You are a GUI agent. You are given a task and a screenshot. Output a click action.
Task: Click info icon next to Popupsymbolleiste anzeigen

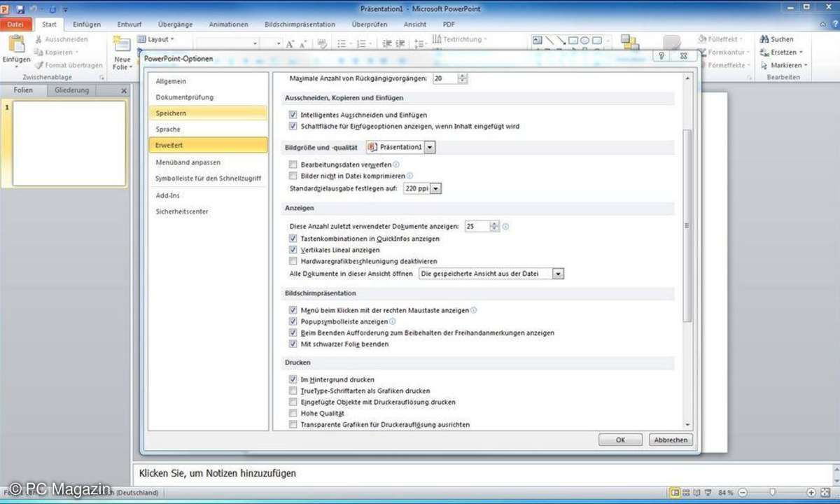(392, 321)
